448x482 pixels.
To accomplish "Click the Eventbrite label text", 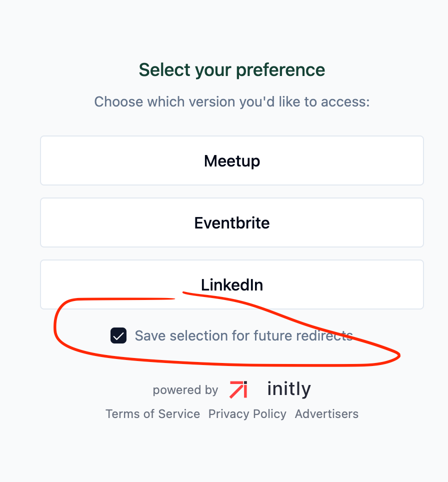I will click(x=232, y=223).
